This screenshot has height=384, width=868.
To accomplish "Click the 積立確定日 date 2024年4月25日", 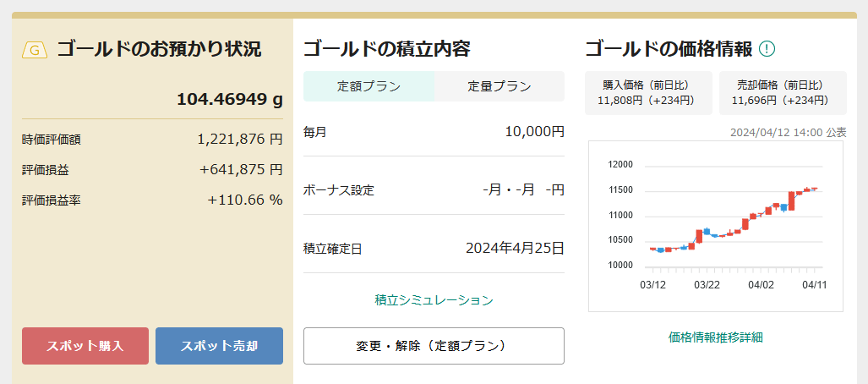I will [515, 248].
